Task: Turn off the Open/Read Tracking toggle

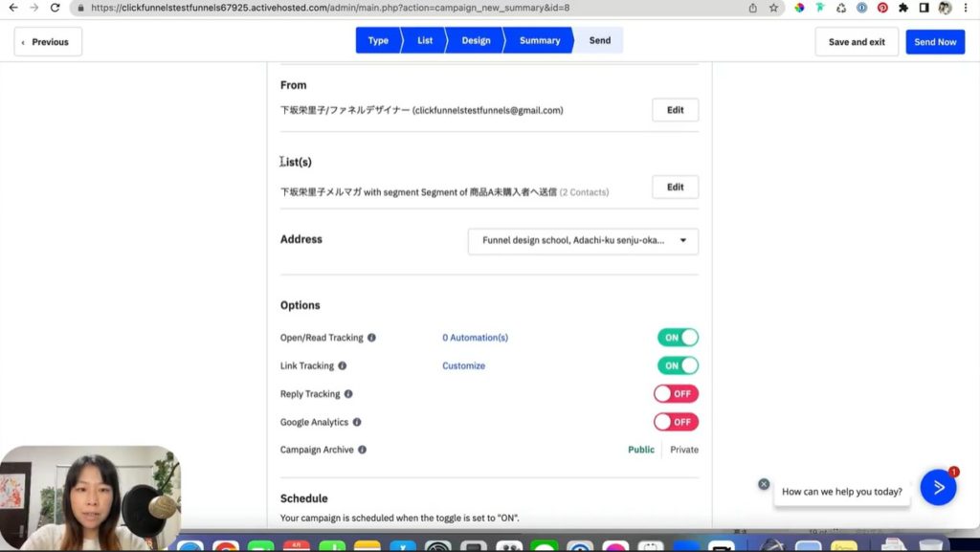Action: pyautogui.click(x=678, y=338)
